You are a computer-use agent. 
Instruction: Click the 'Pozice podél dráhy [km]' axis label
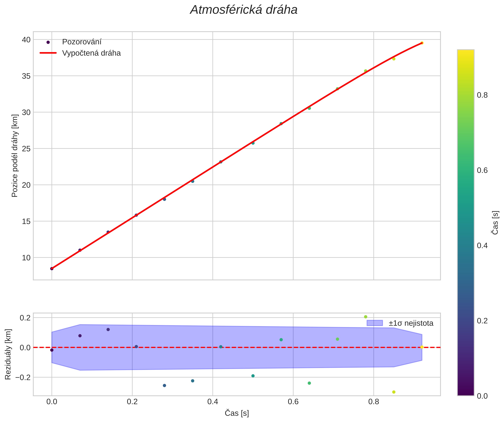pyautogui.click(x=15, y=155)
